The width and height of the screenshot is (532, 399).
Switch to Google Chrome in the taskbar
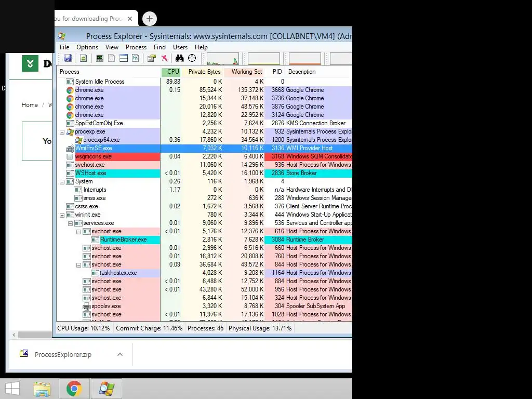click(x=74, y=389)
